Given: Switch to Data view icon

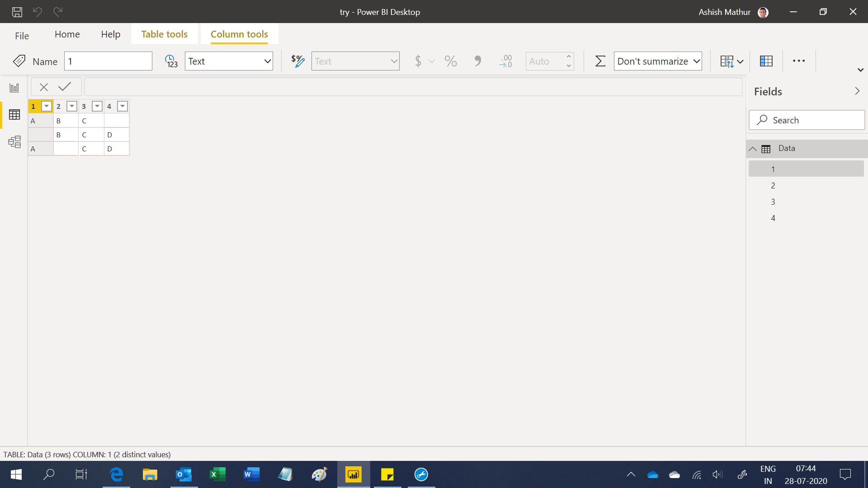Looking at the screenshot, I should (x=14, y=115).
